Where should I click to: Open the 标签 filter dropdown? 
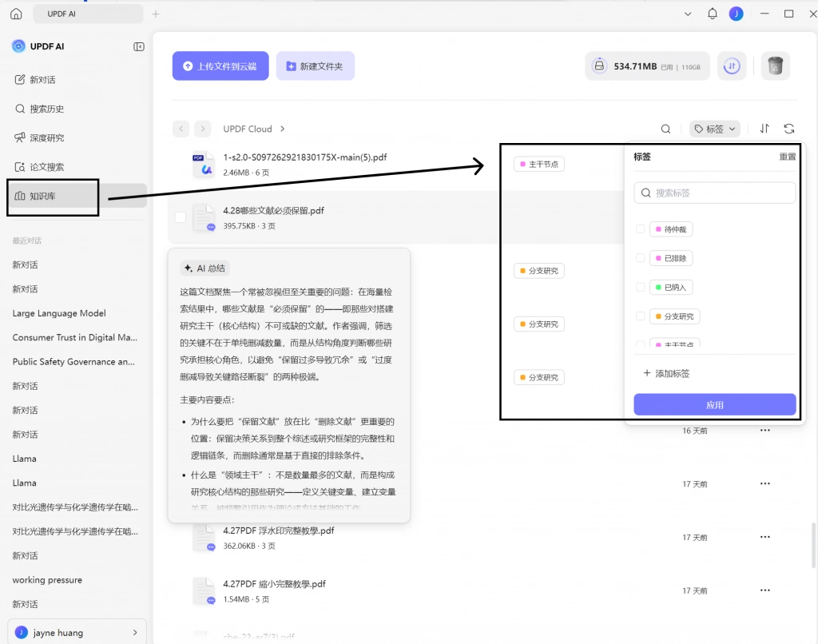pos(715,129)
